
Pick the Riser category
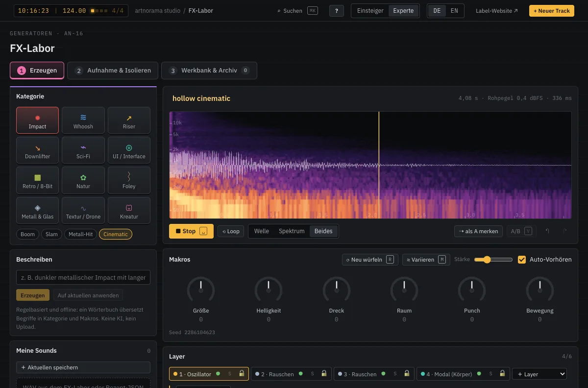click(x=129, y=121)
